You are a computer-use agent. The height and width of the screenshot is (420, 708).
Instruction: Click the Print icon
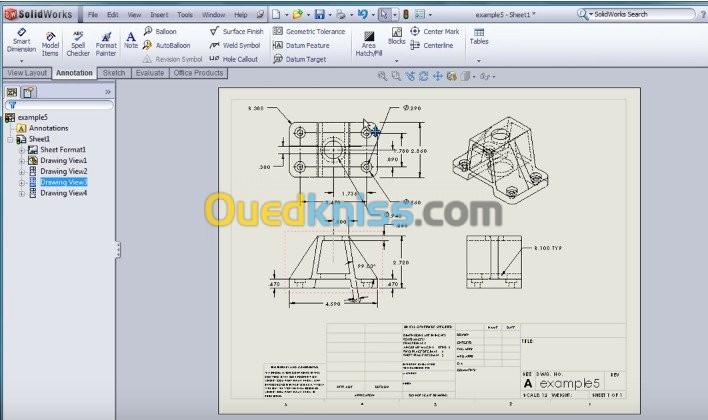point(341,14)
